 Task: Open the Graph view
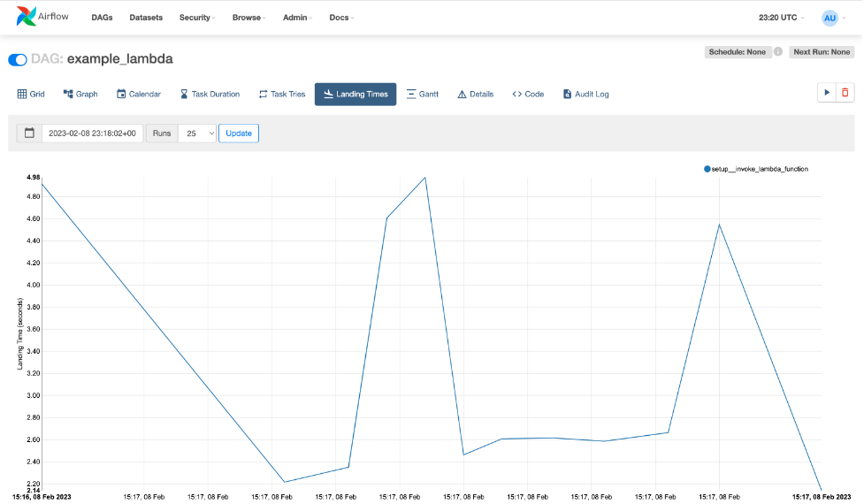point(80,94)
